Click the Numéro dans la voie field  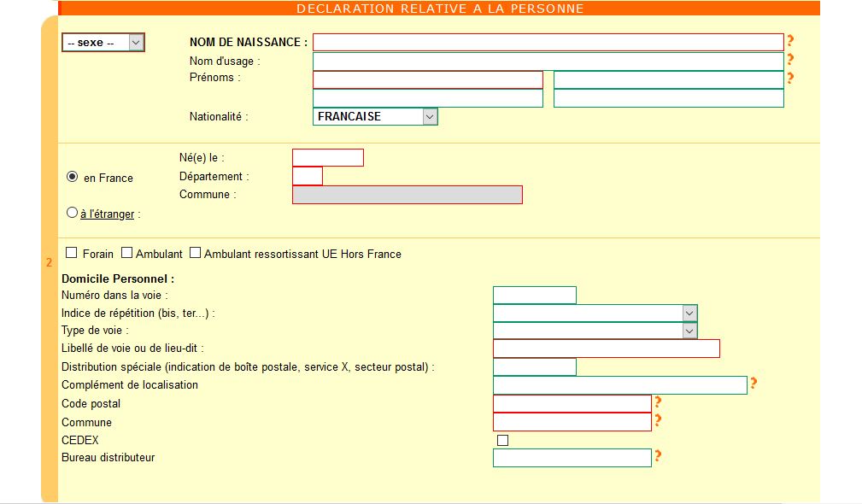(x=534, y=296)
